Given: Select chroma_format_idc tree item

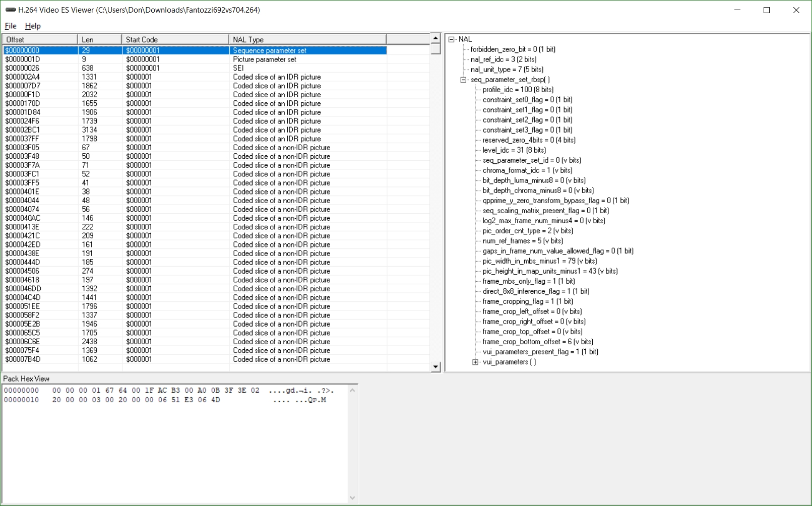Looking at the screenshot, I should 528,170.
